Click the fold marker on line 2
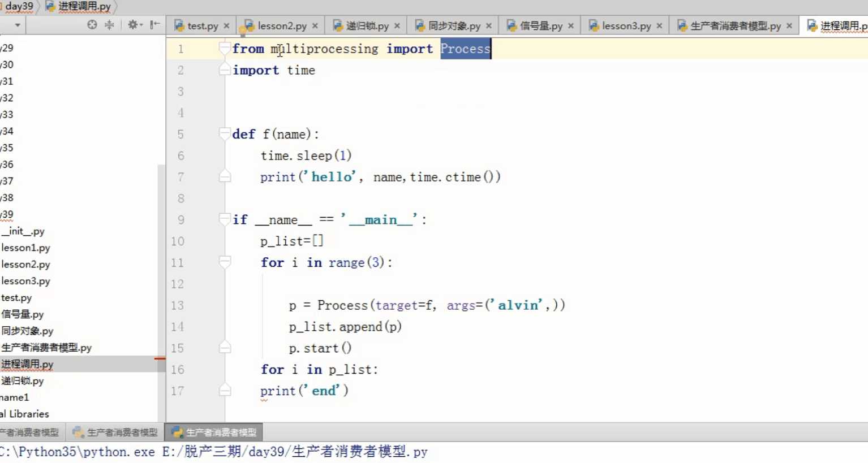This screenshot has width=868, height=463. 225,70
